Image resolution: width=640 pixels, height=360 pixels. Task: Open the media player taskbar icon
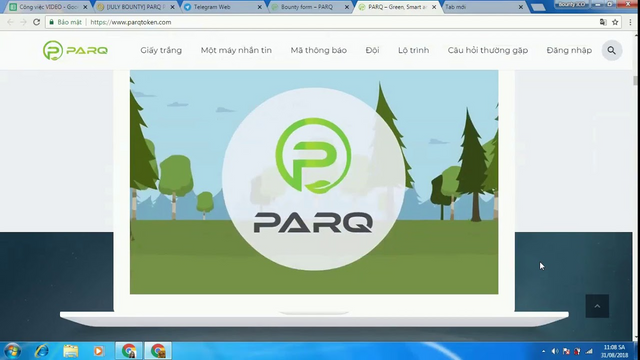(x=98, y=351)
